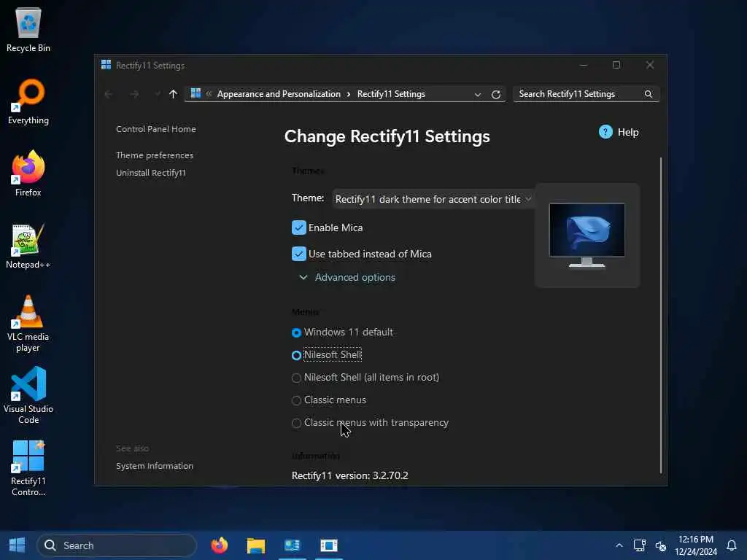The image size is (747, 560).
Task: Click the Rectify11 Settings title bar icon
Action: [107, 65]
